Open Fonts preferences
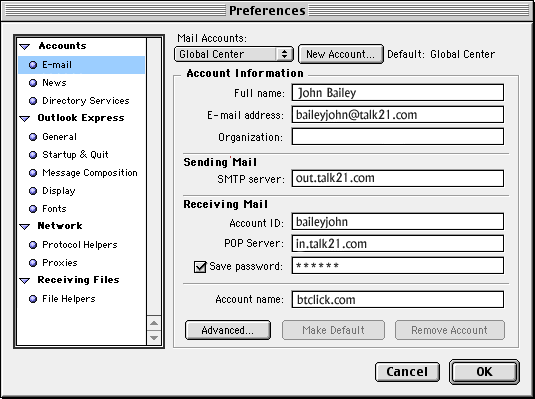The height and width of the screenshot is (399, 535). coord(54,209)
